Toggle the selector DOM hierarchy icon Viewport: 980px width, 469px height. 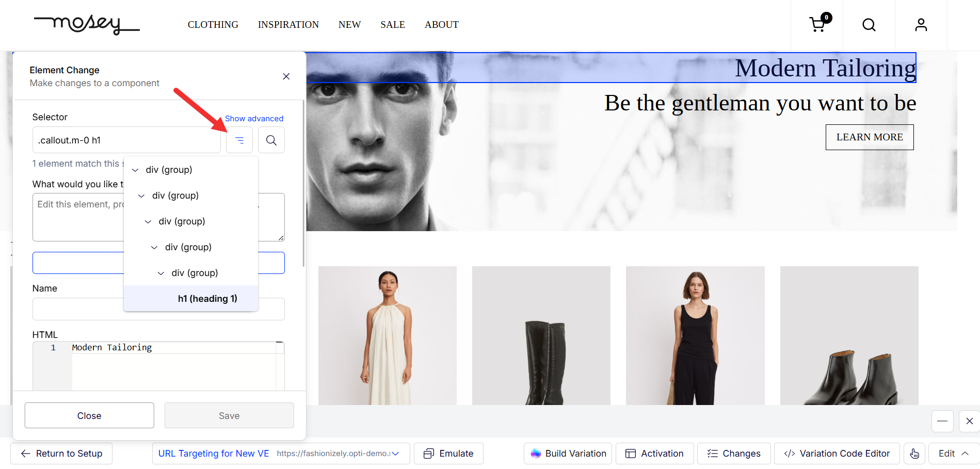click(239, 140)
